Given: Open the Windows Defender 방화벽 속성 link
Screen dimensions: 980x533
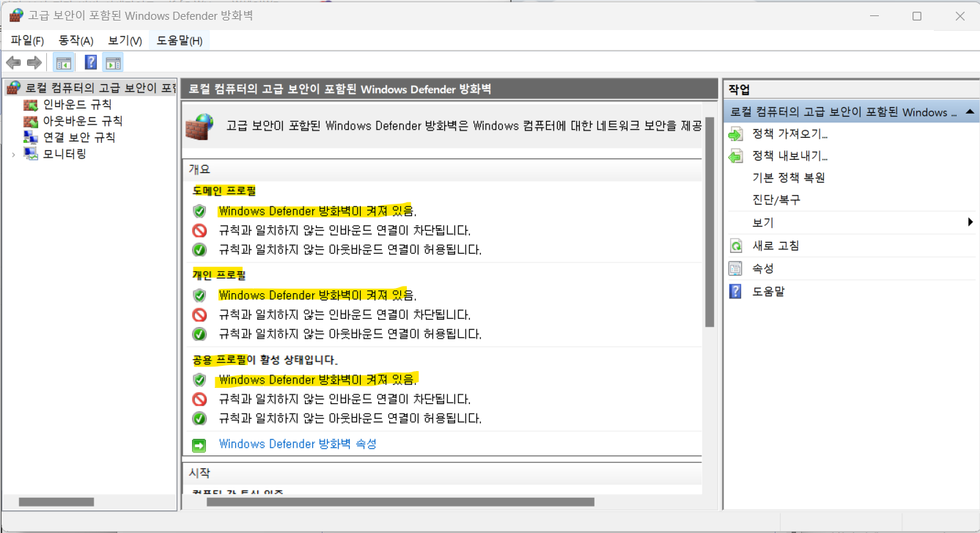Looking at the screenshot, I should 298,444.
